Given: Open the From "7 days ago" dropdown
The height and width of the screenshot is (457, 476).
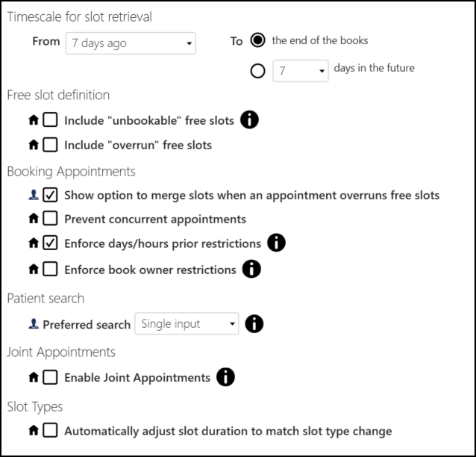Looking at the screenshot, I should [x=131, y=43].
